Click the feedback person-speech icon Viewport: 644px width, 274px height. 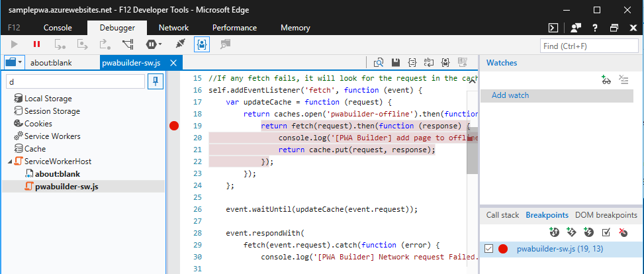pyautogui.click(x=576, y=28)
